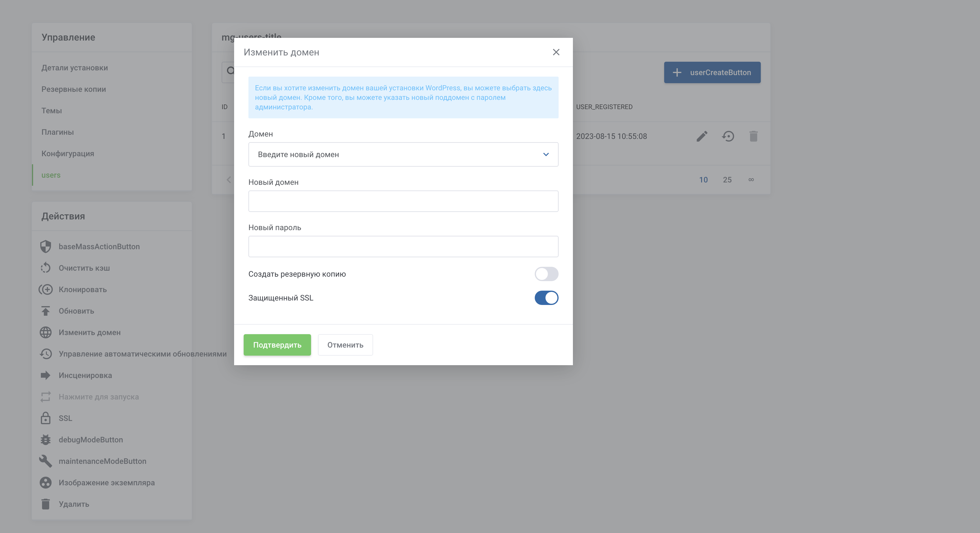This screenshot has width=980, height=533.
Task: Click the maintenanceModeButton wrench icon
Action: point(45,461)
